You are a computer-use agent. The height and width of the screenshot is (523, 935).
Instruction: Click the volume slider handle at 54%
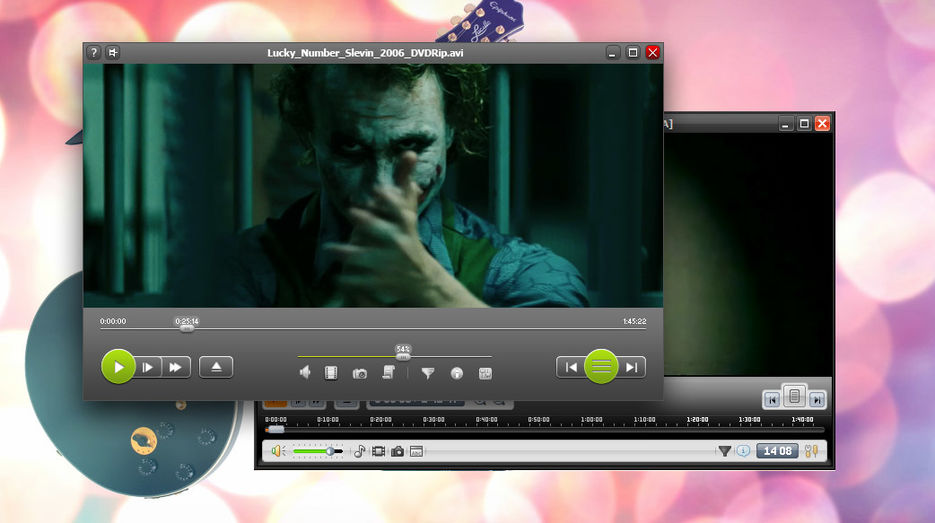point(403,357)
